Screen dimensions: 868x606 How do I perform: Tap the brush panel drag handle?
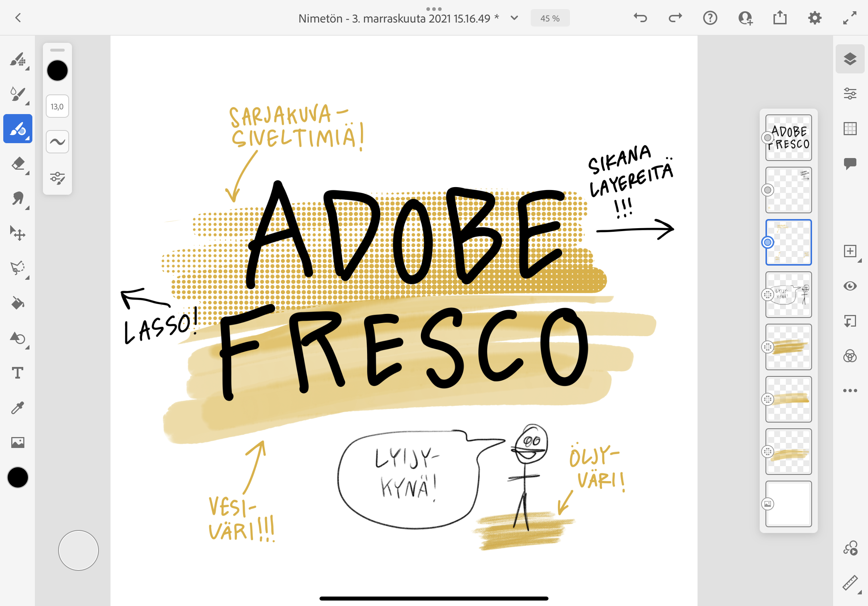click(57, 50)
